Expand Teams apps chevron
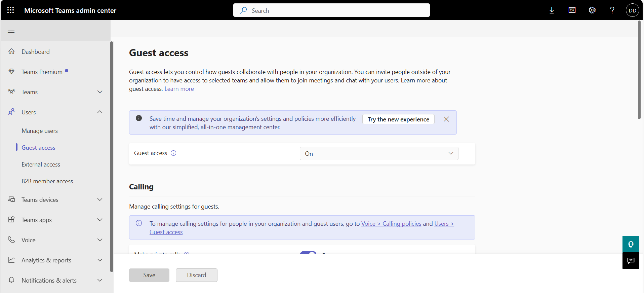This screenshot has width=644, height=293. pos(100,220)
